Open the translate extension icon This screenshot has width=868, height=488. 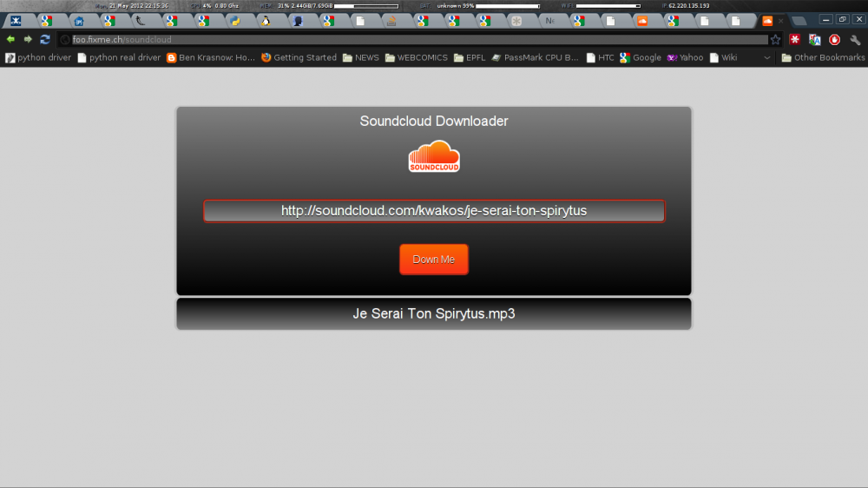(x=814, y=40)
